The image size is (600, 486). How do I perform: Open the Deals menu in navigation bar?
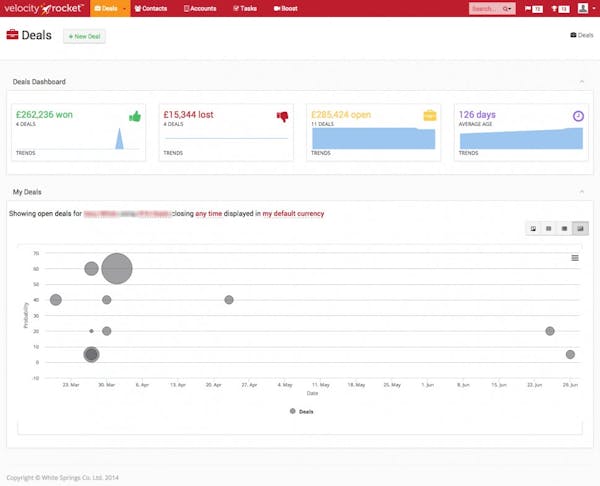pos(106,8)
